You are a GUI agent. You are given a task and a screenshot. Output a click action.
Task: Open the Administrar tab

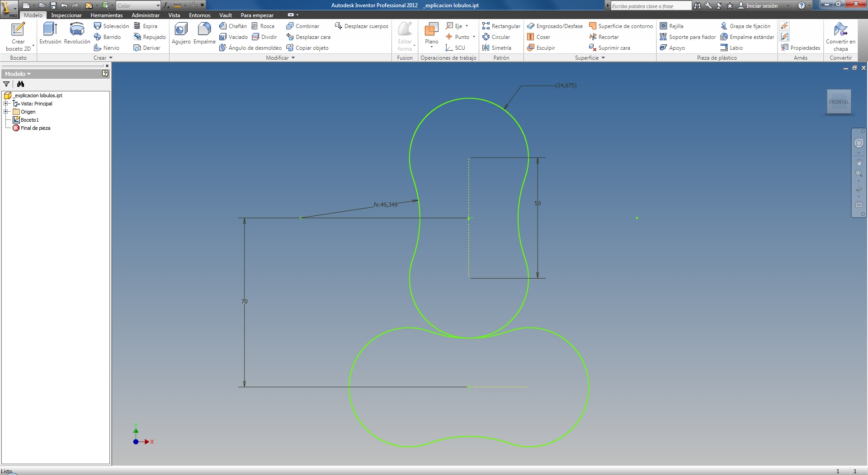pos(146,15)
